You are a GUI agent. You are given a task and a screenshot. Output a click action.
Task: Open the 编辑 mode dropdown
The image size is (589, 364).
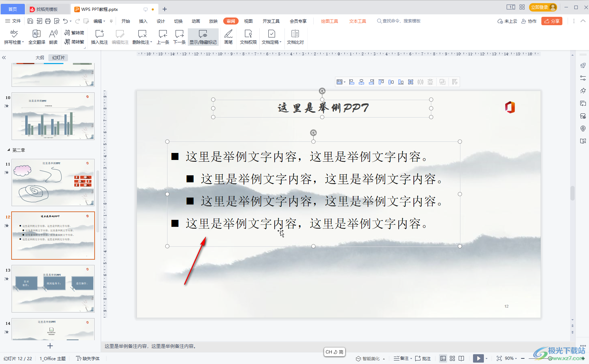tap(99, 21)
